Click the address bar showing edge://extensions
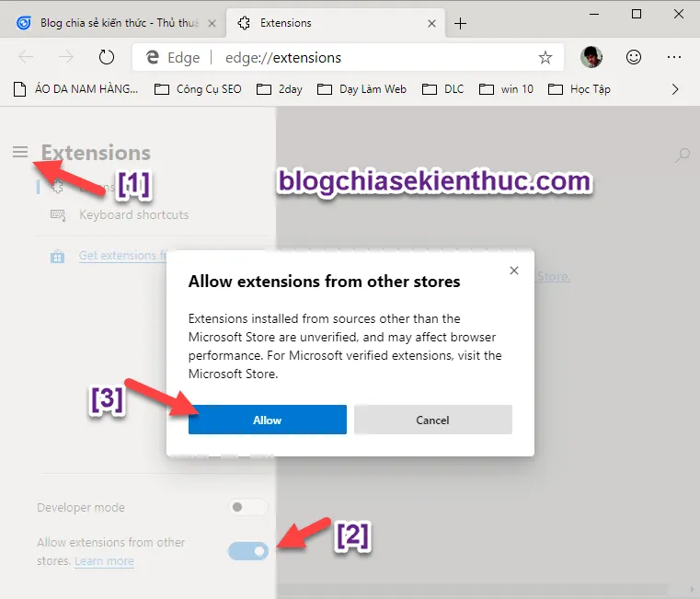700x599 pixels. click(348, 57)
